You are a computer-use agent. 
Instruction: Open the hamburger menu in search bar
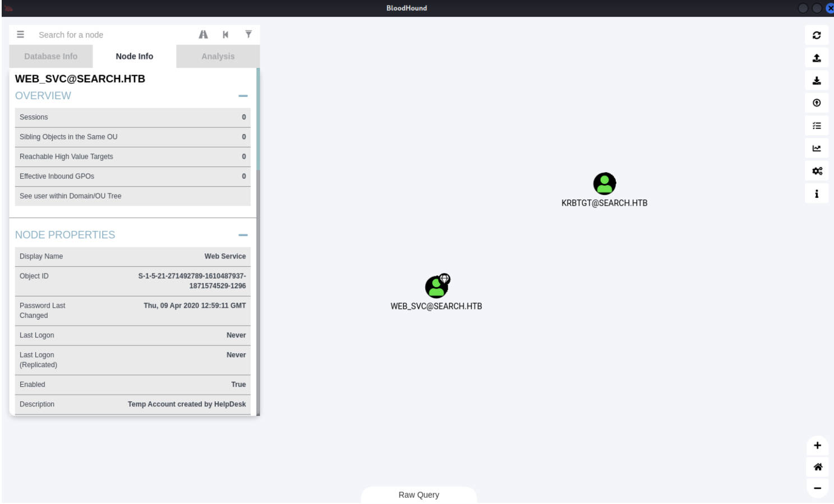point(21,34)
